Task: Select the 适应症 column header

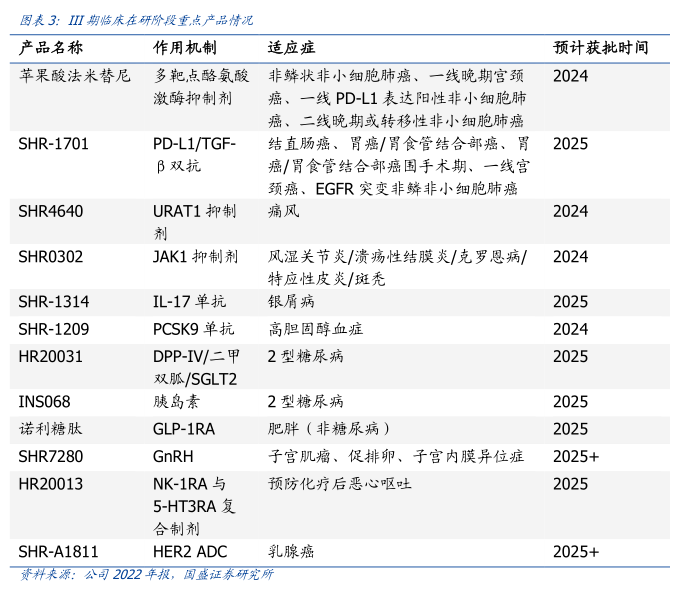Action: (x=291, y=48)
